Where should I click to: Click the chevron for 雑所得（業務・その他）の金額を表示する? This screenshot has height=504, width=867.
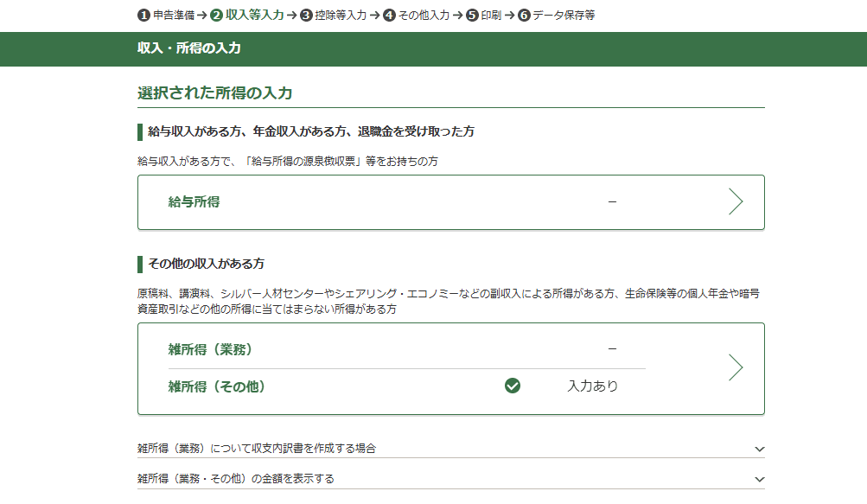tap(759, 479)
